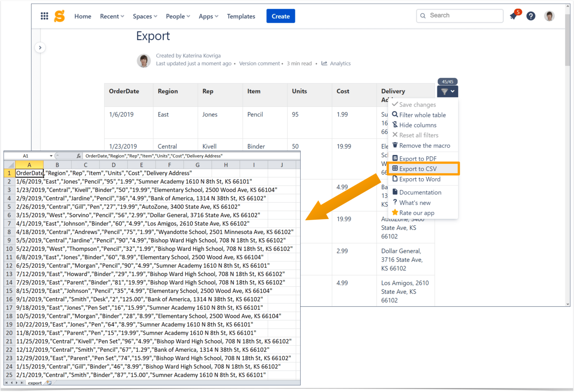Click the Analytics chart icon
575x392 pixels.
pyautogui.click(x=324, y=63)
